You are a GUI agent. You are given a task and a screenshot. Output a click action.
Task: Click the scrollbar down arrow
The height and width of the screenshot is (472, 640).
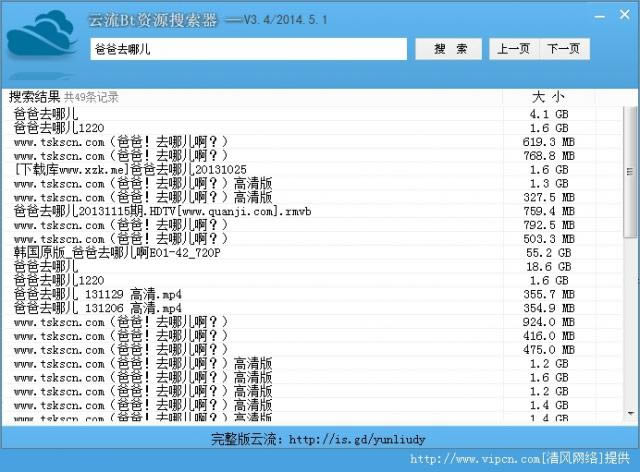click(631, 414)
